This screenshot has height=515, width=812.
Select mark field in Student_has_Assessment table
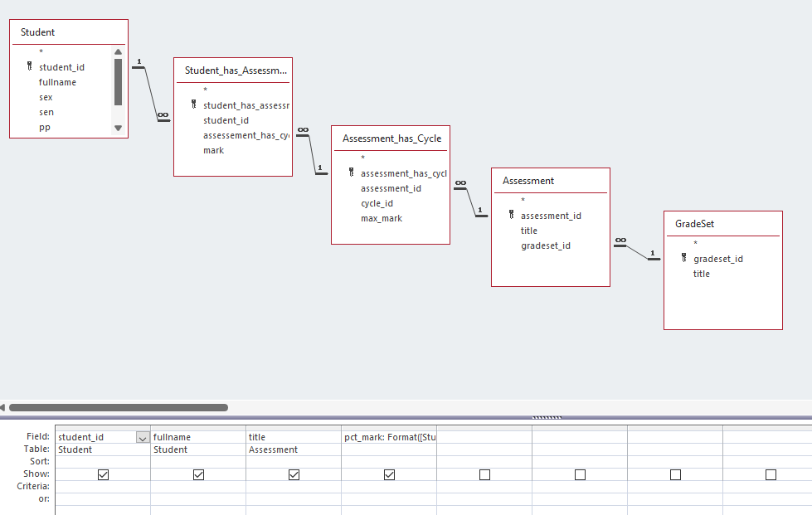[x=213, y=151]
